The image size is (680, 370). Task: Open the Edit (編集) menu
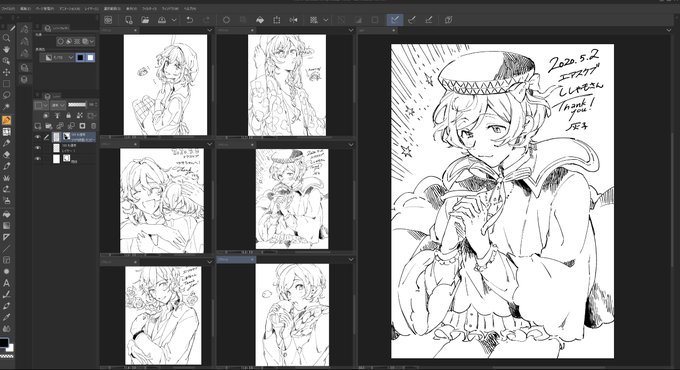(25, 8)
